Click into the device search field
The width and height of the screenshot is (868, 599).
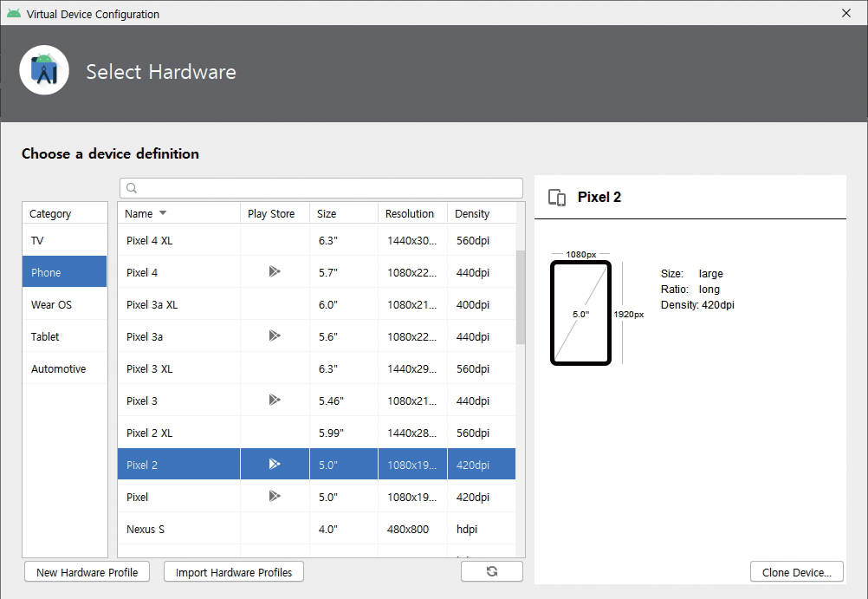pos(321,188)
